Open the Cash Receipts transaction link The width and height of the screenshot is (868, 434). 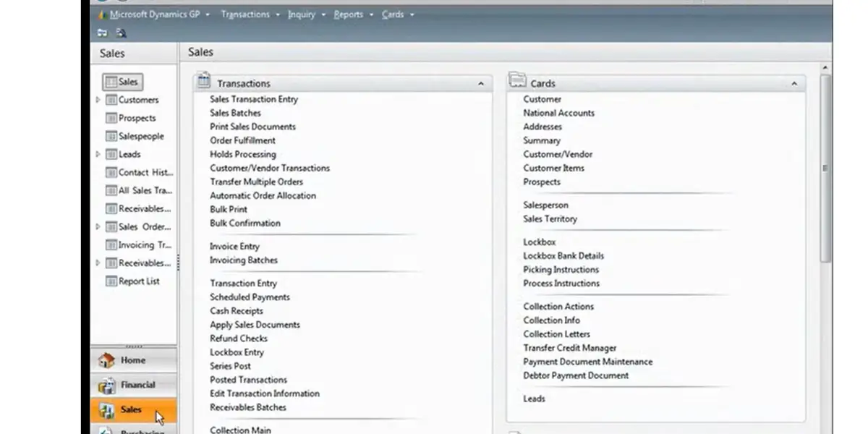237,311
